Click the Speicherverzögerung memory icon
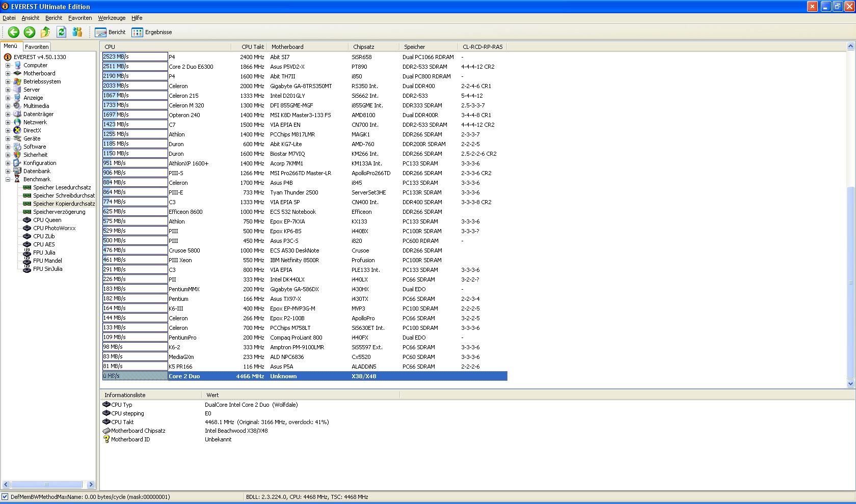This screenshot has width=856, height=504. 27,212
